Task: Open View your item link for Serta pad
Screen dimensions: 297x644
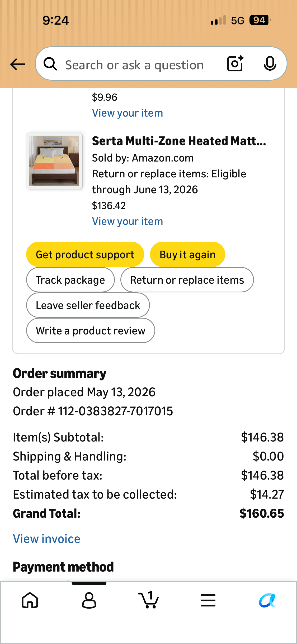Action: click(x=128, y=221)
